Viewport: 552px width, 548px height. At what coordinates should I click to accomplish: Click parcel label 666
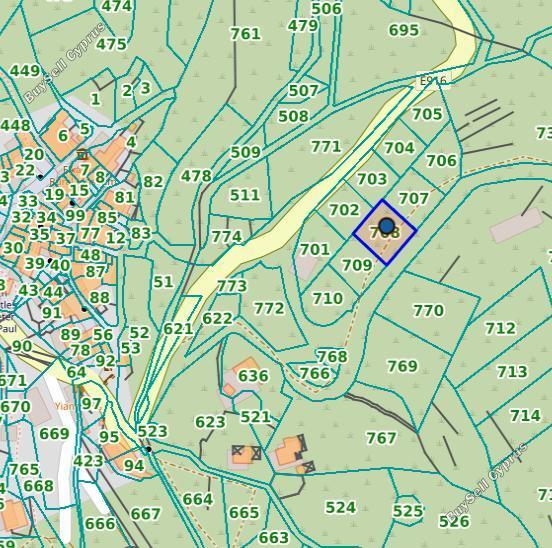[100, 523]
